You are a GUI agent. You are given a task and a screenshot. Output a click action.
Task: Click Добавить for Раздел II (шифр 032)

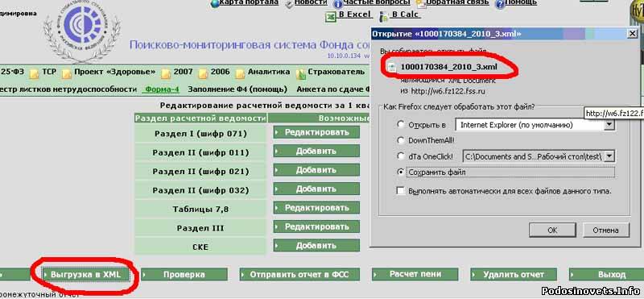[x=316, y=189]
